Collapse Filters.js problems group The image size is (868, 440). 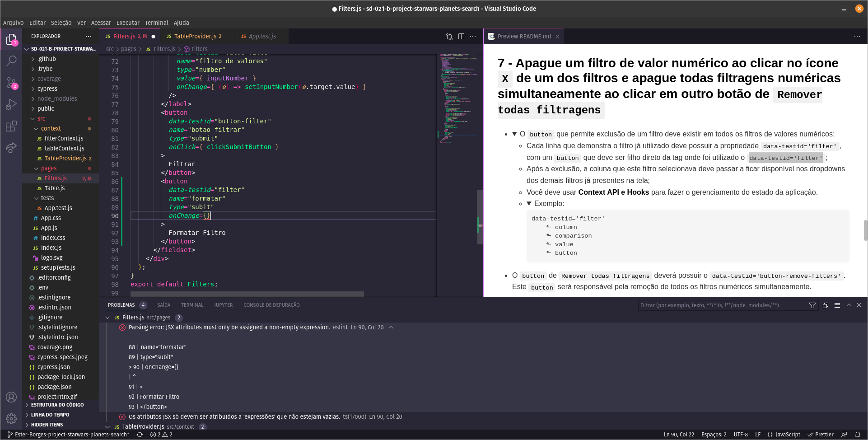coord(107,318)
